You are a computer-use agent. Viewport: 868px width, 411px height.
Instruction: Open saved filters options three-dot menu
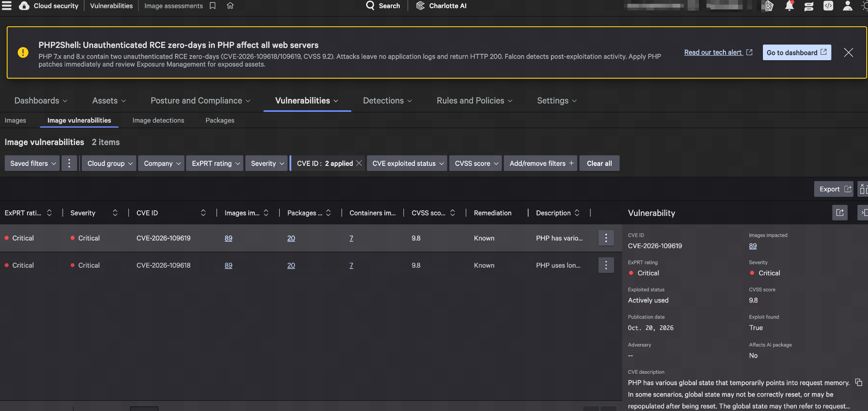coord(69,163)
